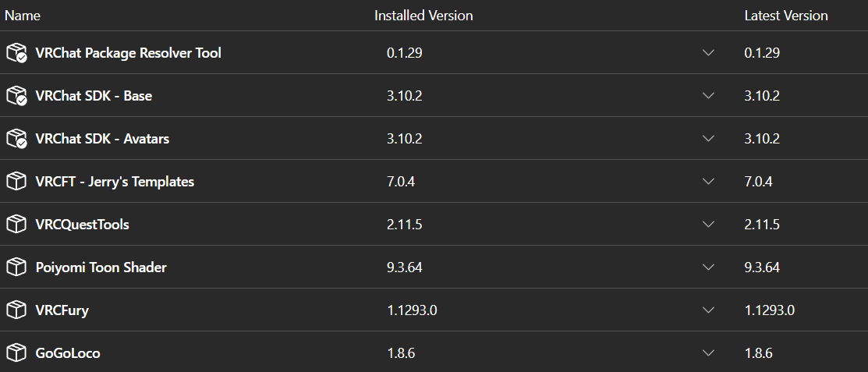The height and width of the screenshot is (372, 868).
Task: Open Poiyomi Toon Shader version dropdown
Action: click(x=708, y=267)
